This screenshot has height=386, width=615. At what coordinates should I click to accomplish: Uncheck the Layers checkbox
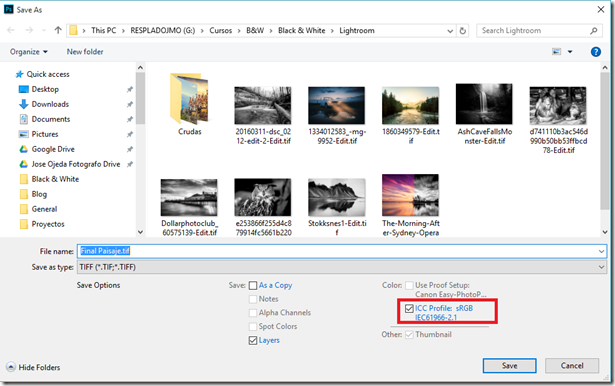click(x=253, y=340)
